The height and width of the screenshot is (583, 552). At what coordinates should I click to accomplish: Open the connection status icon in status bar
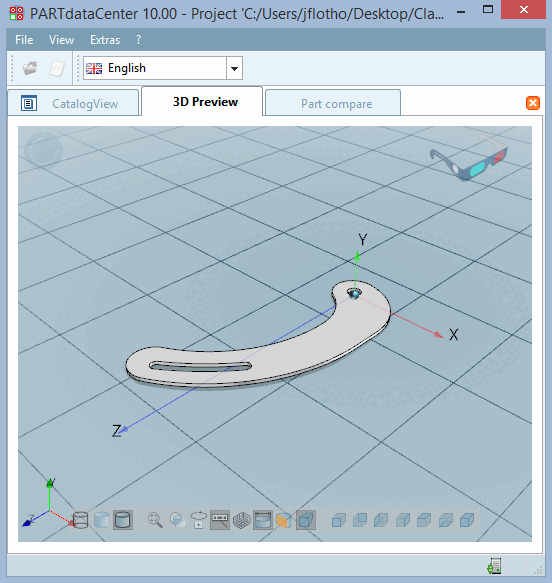tap(494, 566)
